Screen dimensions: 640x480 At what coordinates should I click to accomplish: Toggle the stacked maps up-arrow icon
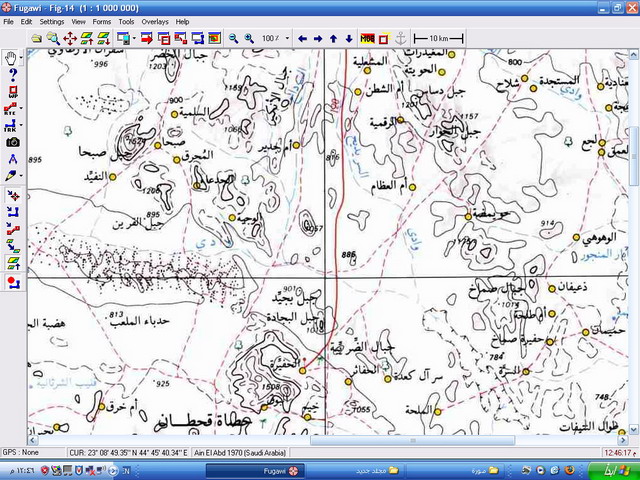(13, 262)
